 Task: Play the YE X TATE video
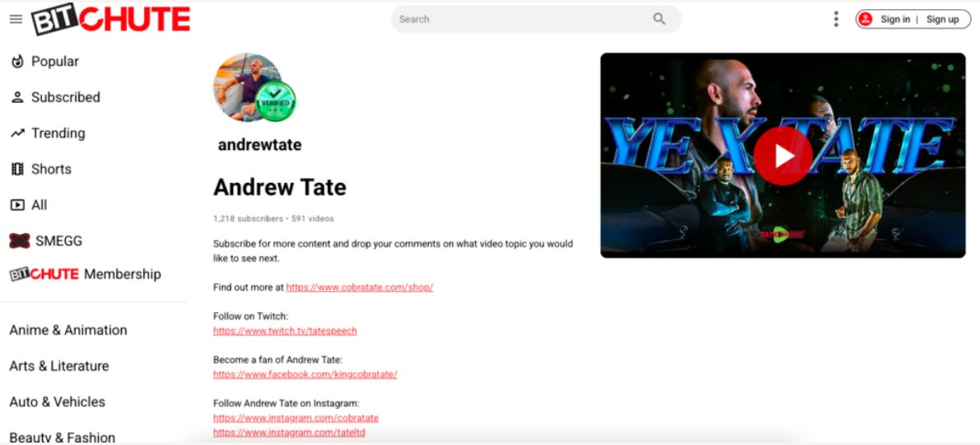(782, 156)
